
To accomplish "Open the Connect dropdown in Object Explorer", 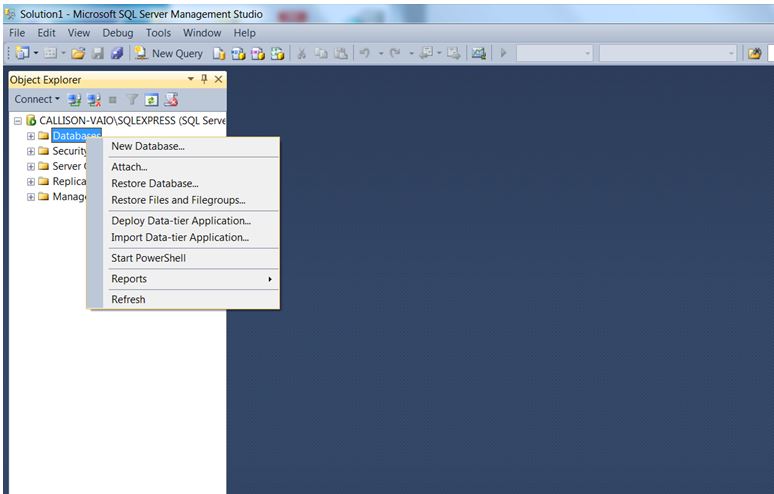I will click(37, 99).
